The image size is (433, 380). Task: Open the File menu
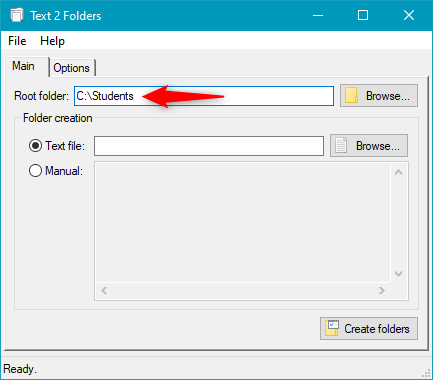click(x=17, y=41)
